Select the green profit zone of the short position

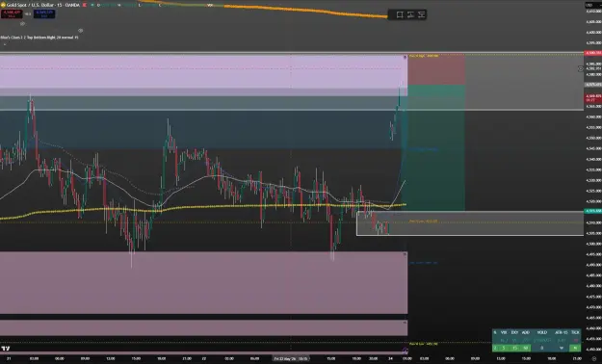[x=436, y=148]
